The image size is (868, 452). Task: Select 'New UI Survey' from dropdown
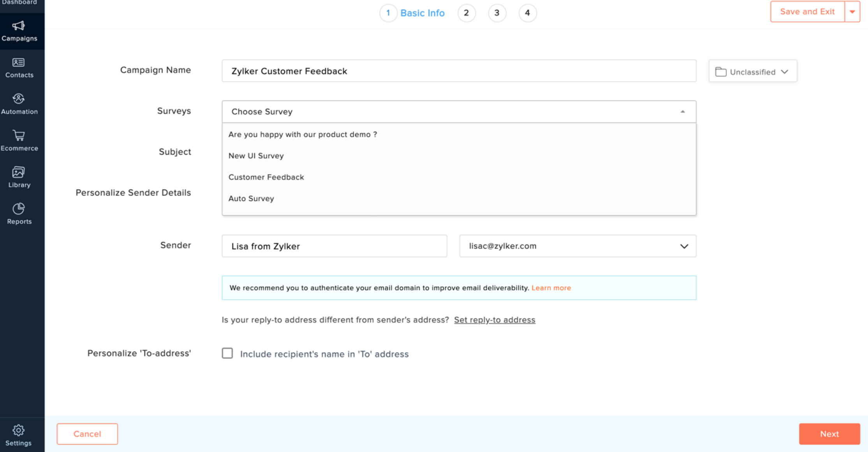point(256,155)
